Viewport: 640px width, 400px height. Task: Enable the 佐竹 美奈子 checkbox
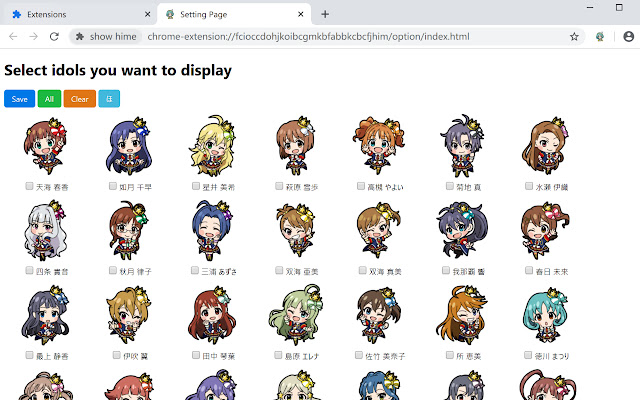click(x=358, y=355)
